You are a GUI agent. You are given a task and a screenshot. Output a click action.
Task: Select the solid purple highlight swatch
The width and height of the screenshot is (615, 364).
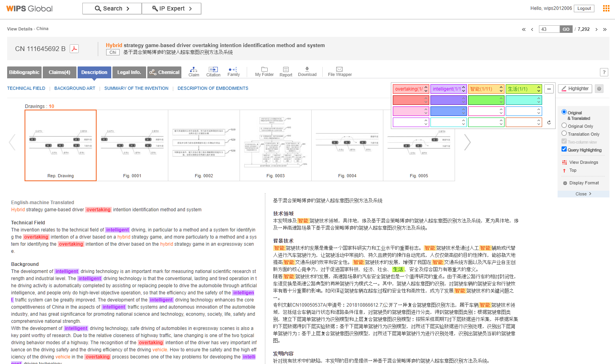tap(448, 100)
